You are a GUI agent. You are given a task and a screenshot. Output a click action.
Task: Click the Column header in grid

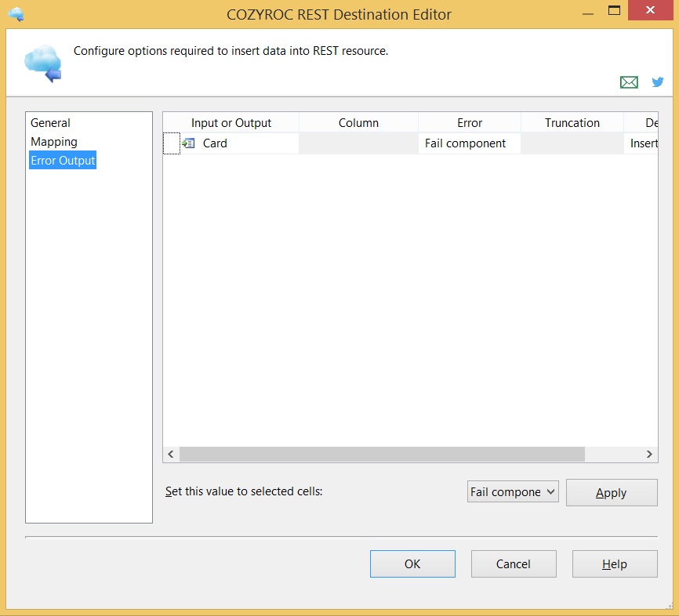click(x=358, y=123)
